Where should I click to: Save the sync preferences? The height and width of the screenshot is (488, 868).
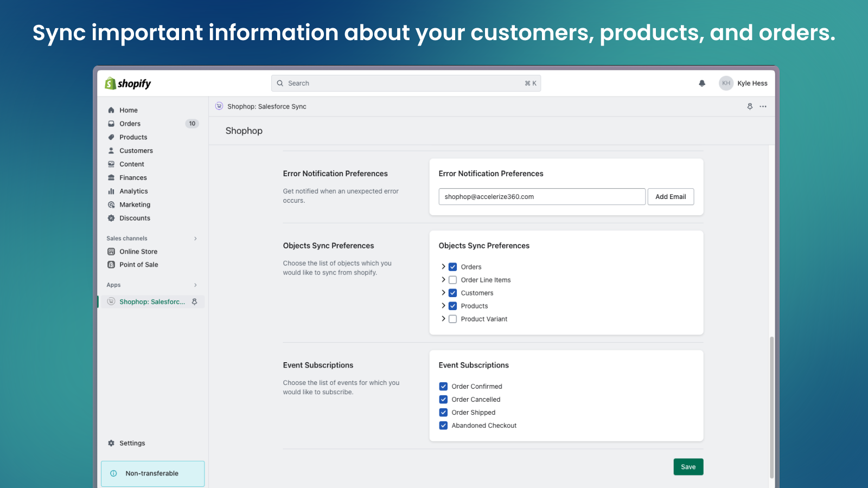(688, 467)
